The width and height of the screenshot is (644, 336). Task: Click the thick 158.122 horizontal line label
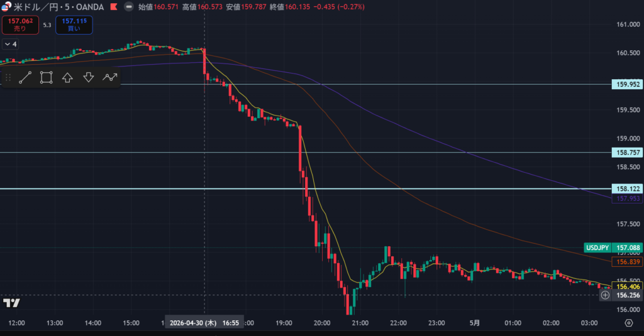pos(627,188)
